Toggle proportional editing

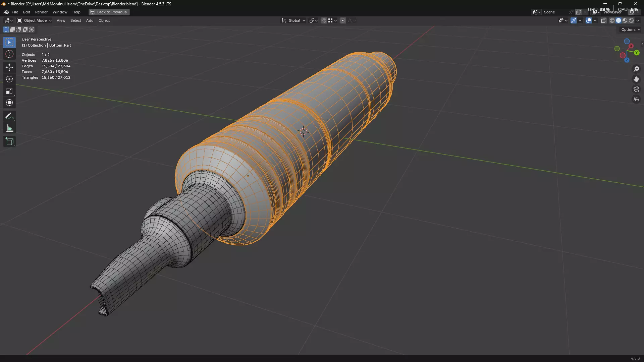click(343, 20)
